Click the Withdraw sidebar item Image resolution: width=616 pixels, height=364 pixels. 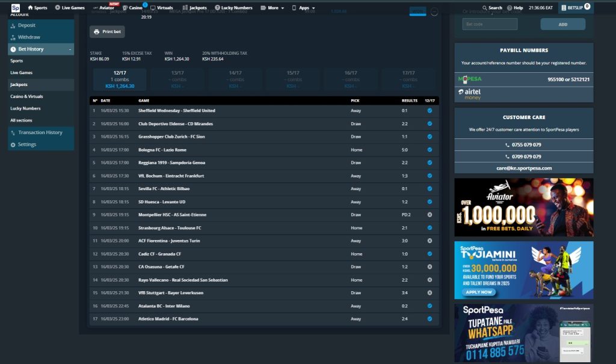41,37
